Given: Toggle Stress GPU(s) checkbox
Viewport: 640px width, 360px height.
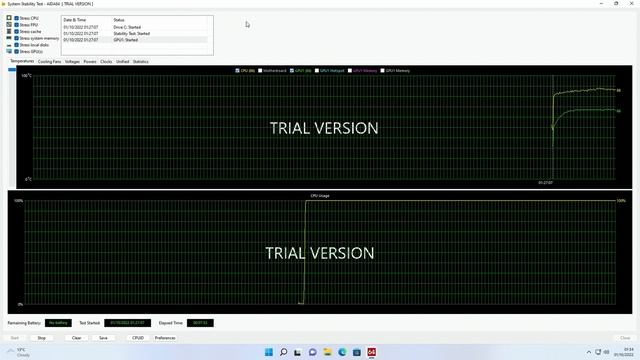Looking at the screenshot, I should pos(17,51).
